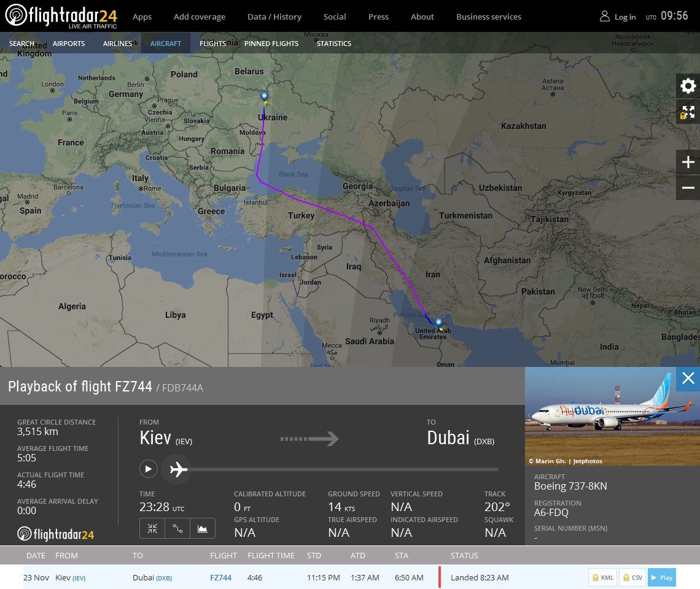Click the flydubai aircraft photo

(612, 416)
